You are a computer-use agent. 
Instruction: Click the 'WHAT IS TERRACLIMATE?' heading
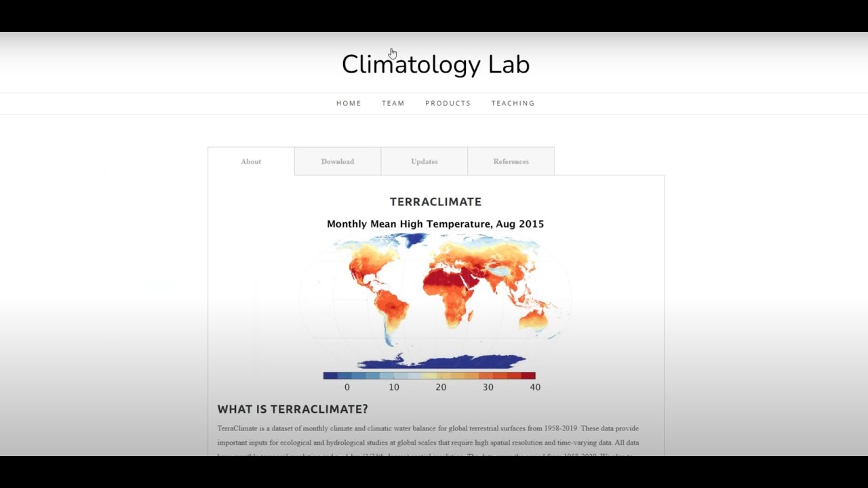[292, 409]
